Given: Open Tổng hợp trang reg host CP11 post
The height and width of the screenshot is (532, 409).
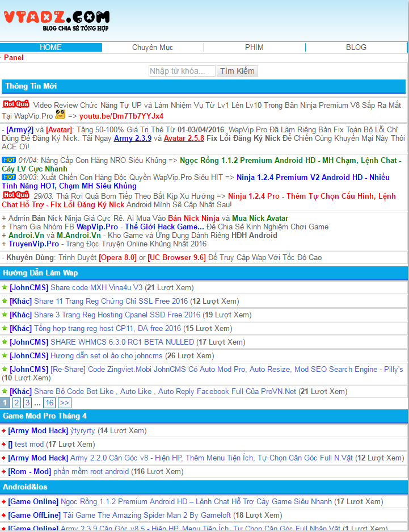Looking at the screenshot, I should (x=107, y=328).
